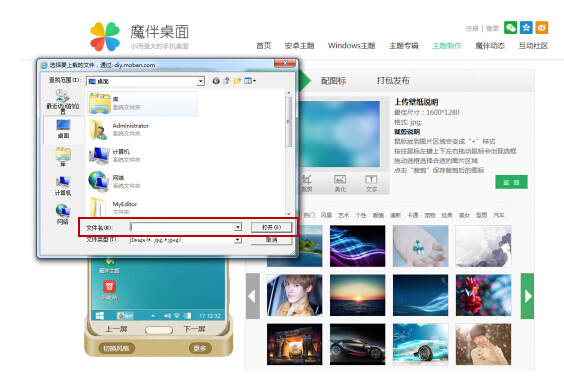Click the file list scrollbar down arrow
The image size is (564, 391).
tap(288, 213)
